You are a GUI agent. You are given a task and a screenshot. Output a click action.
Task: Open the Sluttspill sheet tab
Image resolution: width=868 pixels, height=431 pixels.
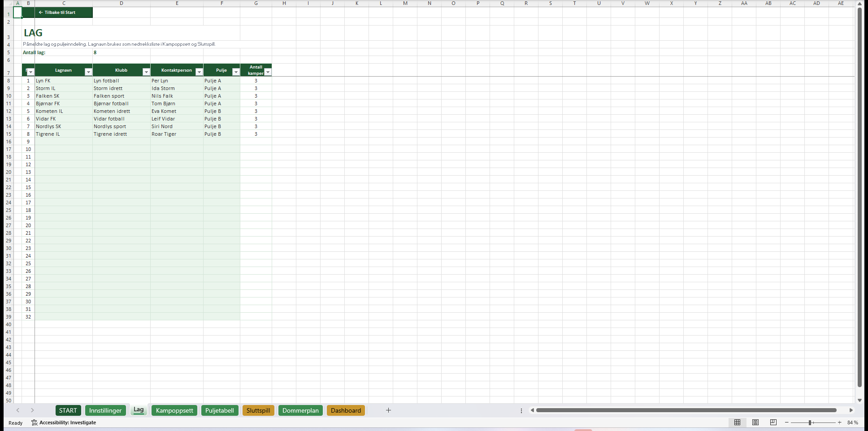258,410
